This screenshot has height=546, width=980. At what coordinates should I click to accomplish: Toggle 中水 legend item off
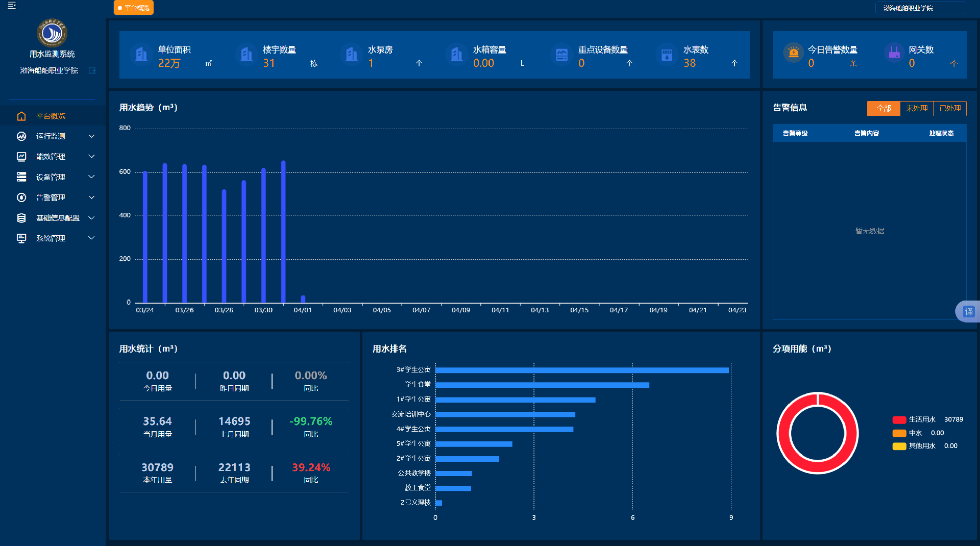(908, 433)
